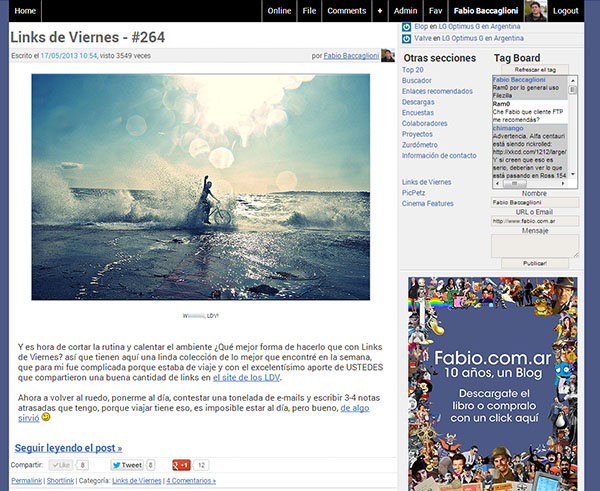Click Fabio Baccaglioni name in Tag Board
The height and width of the screenshot is (491, 600).
pyautogui.click(x=519, y=80)
